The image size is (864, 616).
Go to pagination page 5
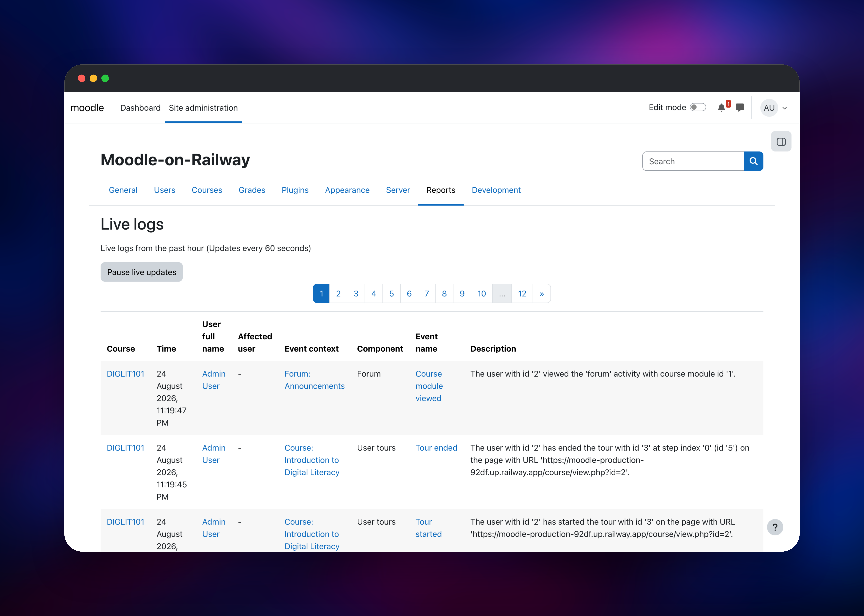coord(392,294)
